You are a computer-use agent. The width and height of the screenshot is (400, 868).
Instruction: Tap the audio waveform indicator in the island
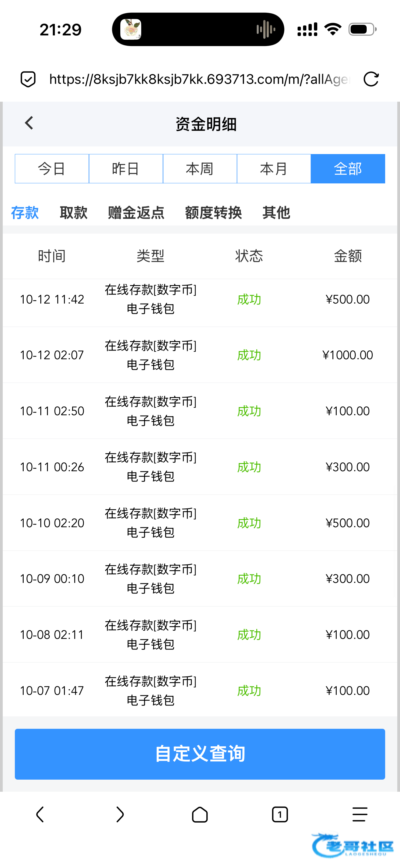click(266, 29)
